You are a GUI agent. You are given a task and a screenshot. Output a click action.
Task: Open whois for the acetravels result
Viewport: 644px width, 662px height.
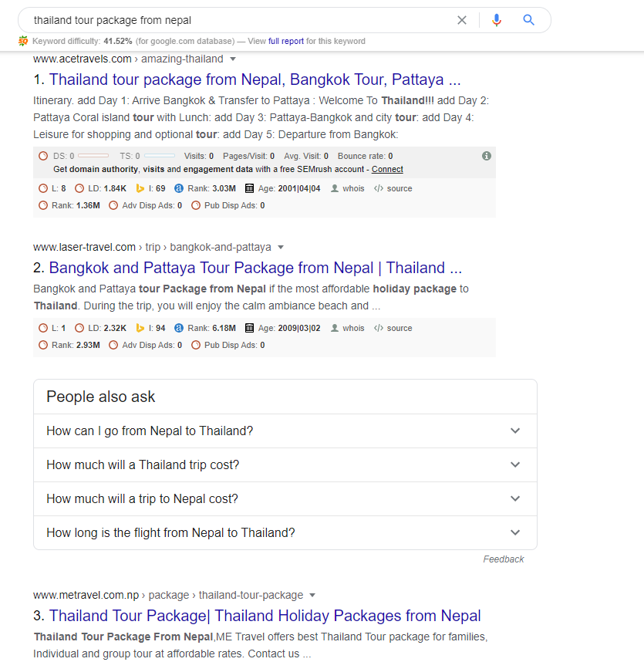348,188
